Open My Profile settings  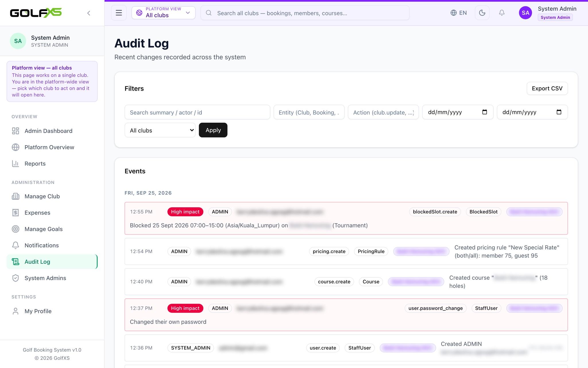tap(52, 311)
